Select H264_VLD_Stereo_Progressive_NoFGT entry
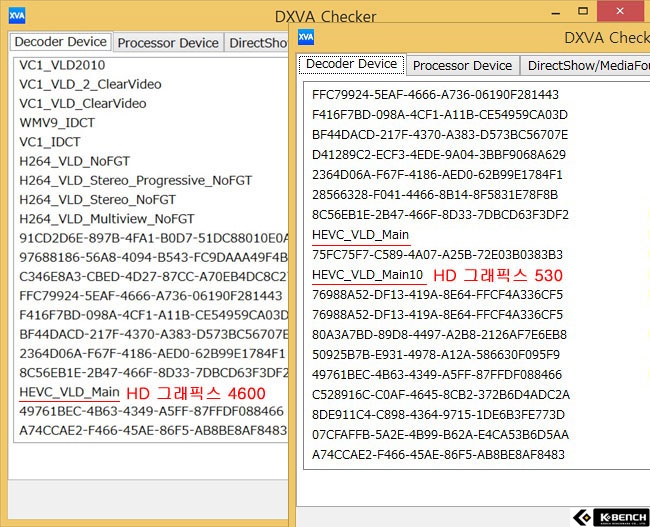Screen dimensions: 650x527 coord(136,180)
